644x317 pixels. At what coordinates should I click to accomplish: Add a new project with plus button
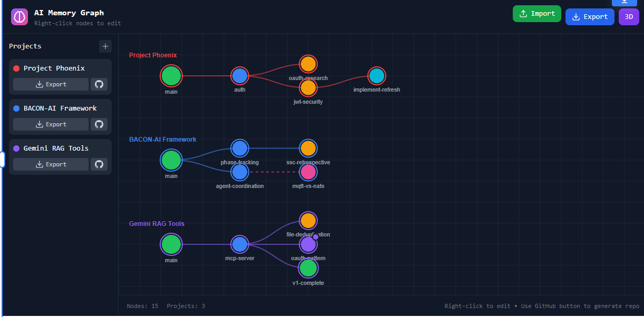click(105, 46)
